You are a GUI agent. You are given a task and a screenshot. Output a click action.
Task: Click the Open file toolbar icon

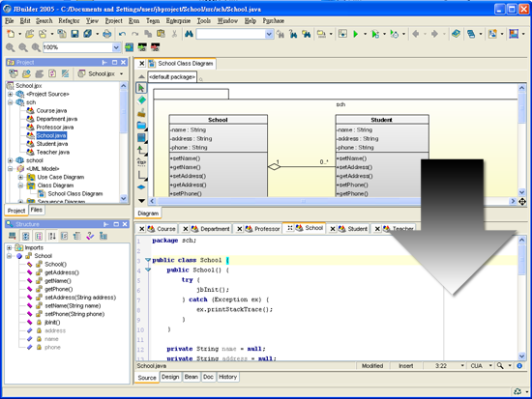(x=30, y=34)
